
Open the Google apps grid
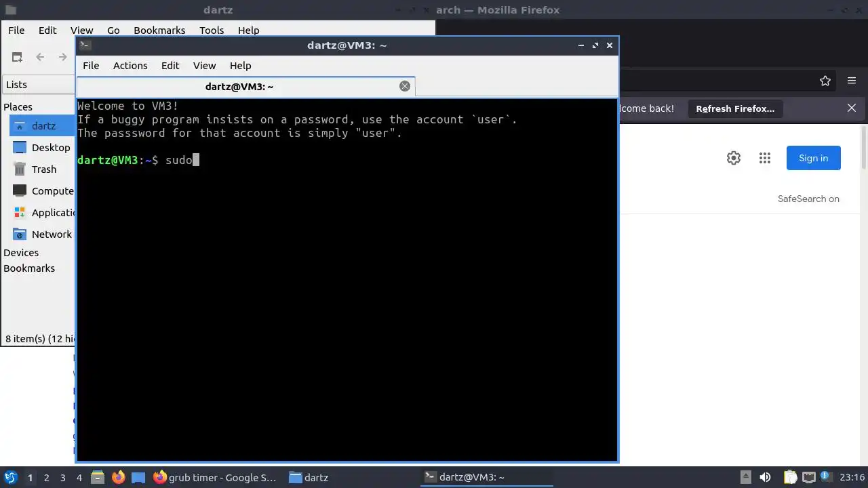pos(765,158)
